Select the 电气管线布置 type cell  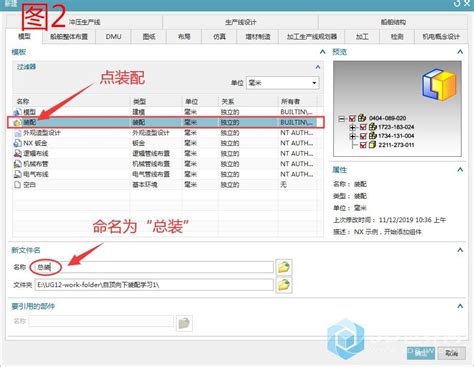click(151, 174)
